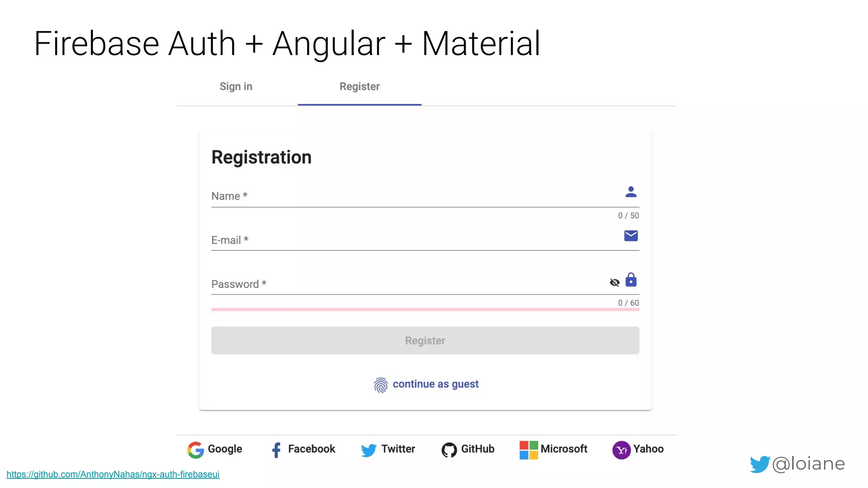
Task: Click the lock icon in Password field
Action: [631, 280]
